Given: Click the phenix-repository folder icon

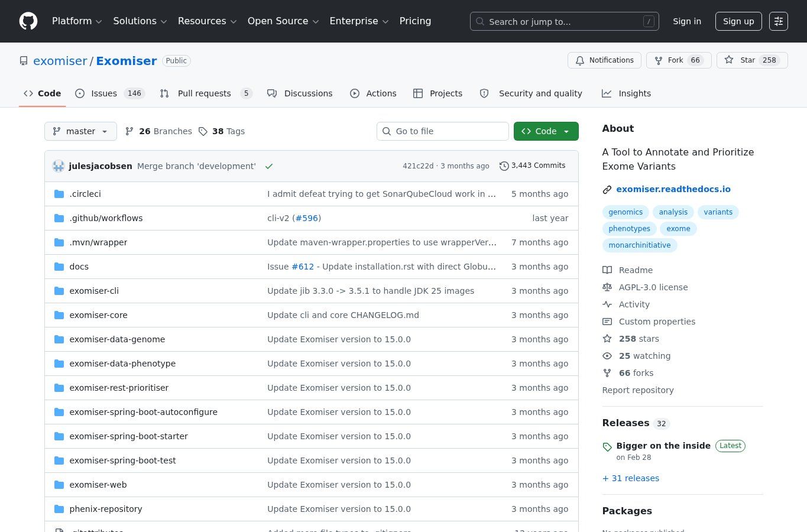Looking at the screenshot, I should pos(59,509).
